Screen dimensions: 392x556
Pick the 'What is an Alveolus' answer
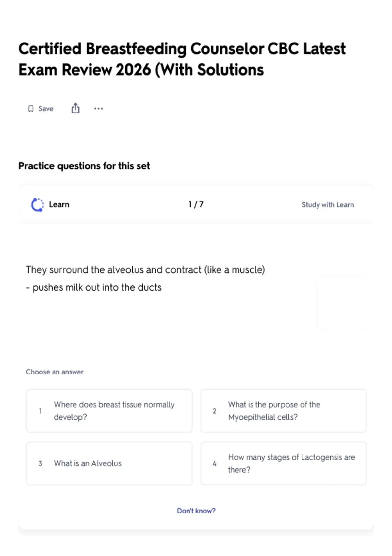[x=109, y=463]
